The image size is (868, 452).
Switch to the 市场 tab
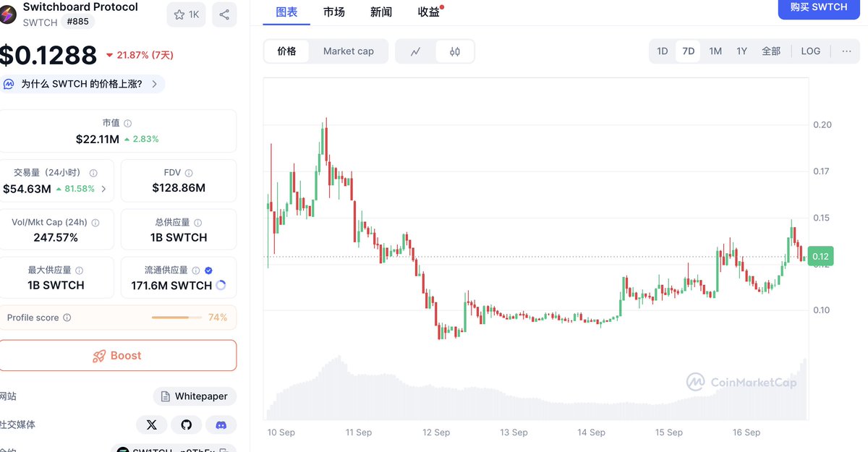(334, 12)
